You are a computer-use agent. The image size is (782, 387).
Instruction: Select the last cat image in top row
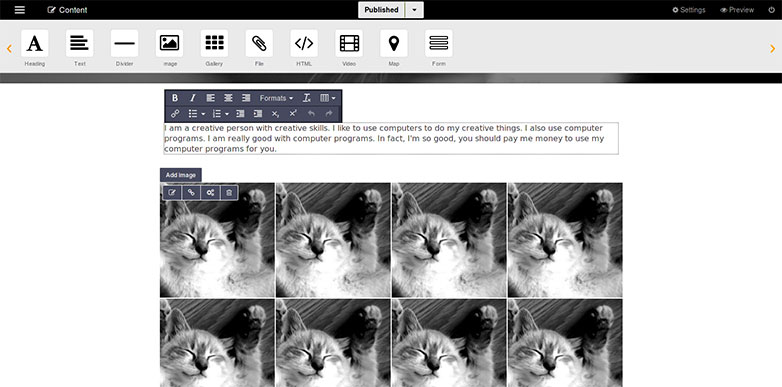[x=565, y=240]
